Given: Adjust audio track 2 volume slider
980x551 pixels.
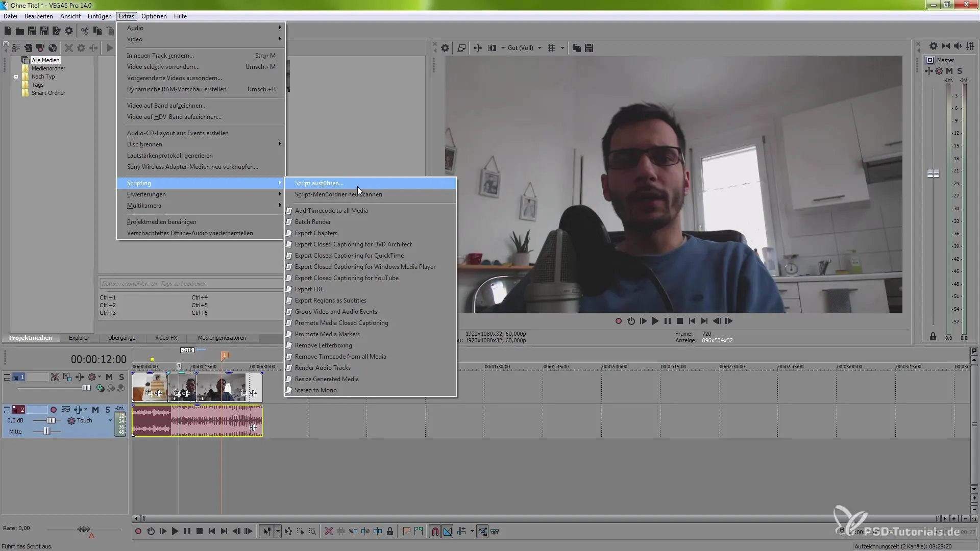Looking at the screenshot, I should click(x=51, y=421).
